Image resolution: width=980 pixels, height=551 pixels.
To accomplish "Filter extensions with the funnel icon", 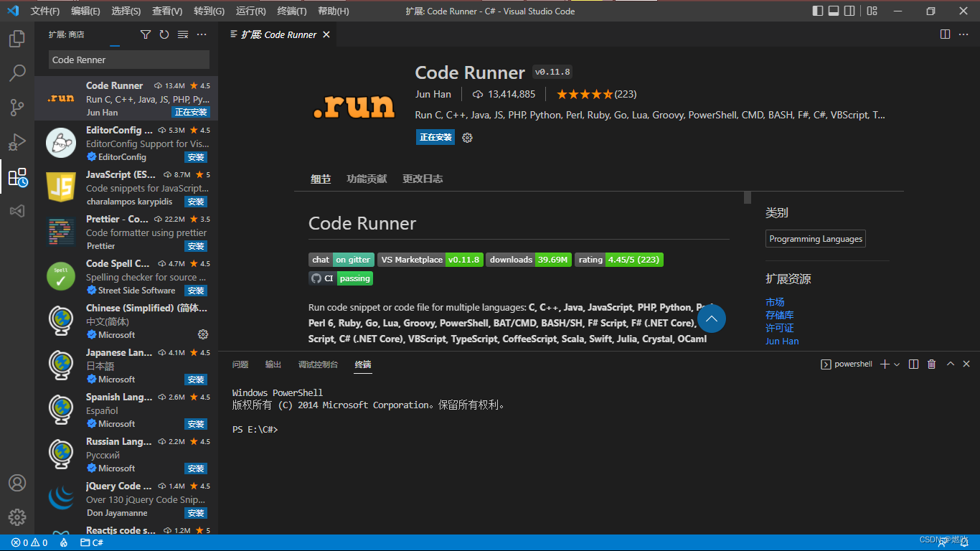I will [x=146, y=34].
